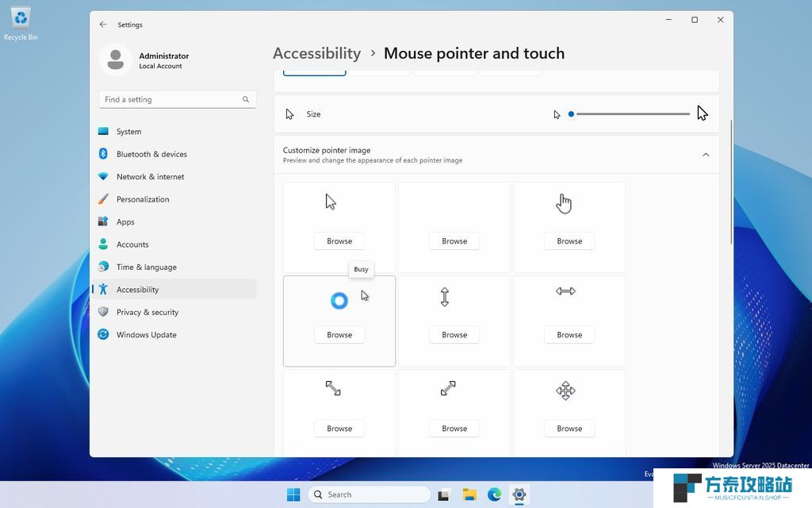Click the search magnifier icon in Find a setting
The image size is (812, 508).
pyautogui.click(x=246, y=99)
